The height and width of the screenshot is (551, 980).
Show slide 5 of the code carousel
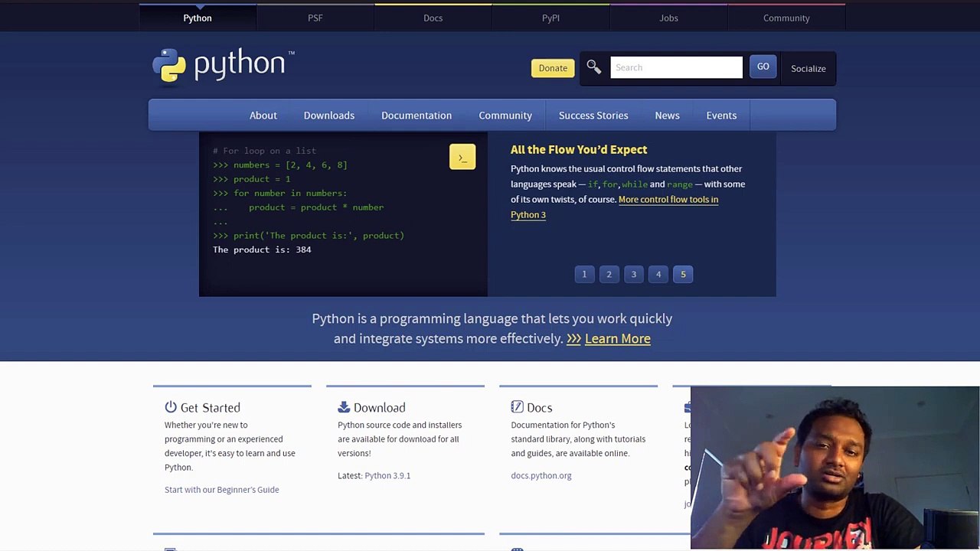pyautogui.click(x=684, y=274)
